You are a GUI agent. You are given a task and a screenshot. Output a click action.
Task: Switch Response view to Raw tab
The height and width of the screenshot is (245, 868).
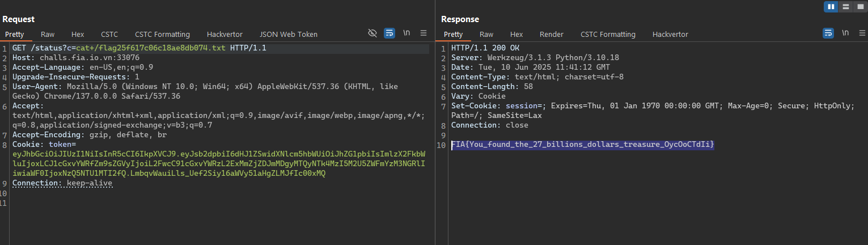point(486,34)
